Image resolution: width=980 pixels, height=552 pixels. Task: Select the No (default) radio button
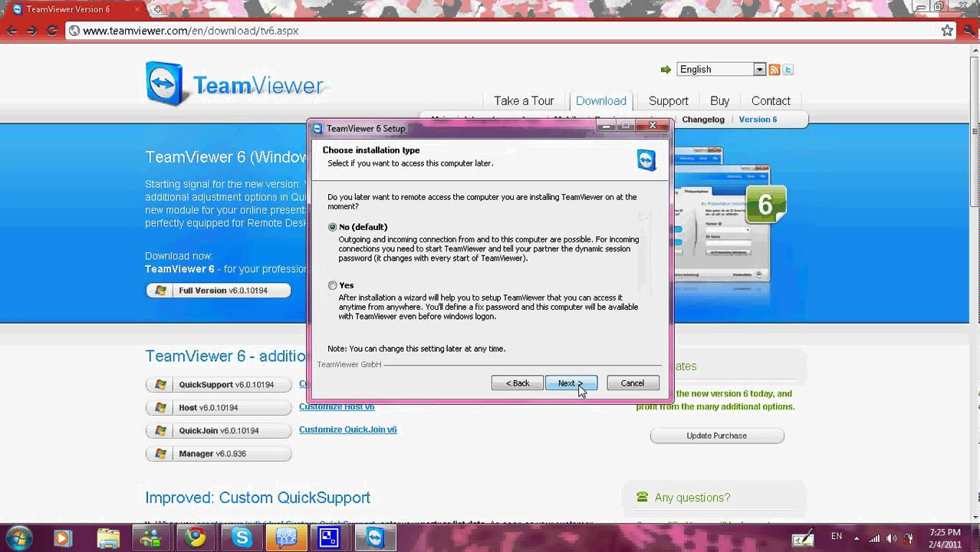click(x=332, y=227)
